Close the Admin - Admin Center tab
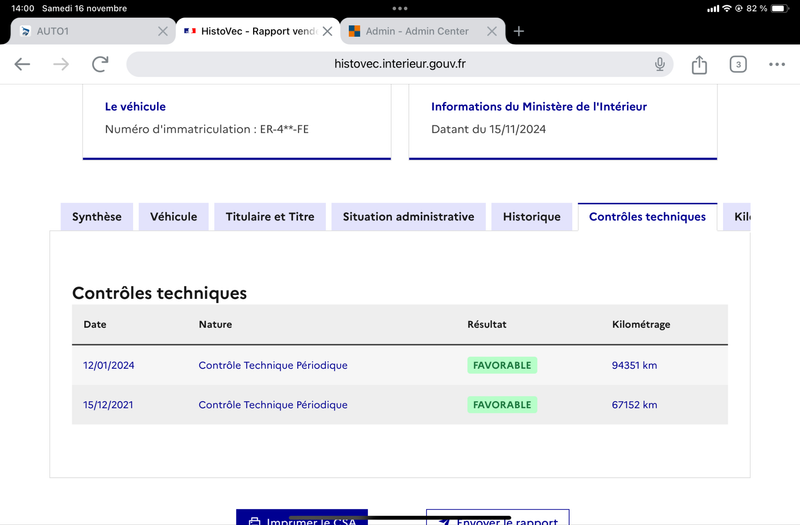Screen dimensions: 800x525 point(492,31)
